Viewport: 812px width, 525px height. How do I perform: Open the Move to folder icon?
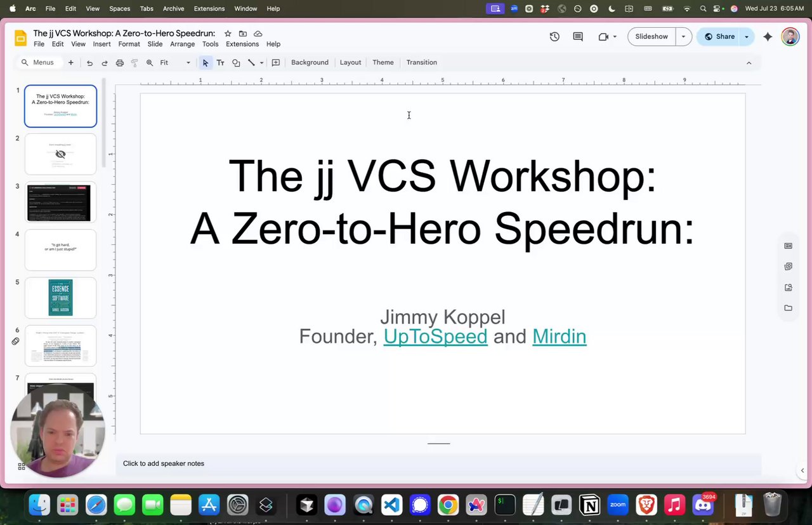coord(243,34)
